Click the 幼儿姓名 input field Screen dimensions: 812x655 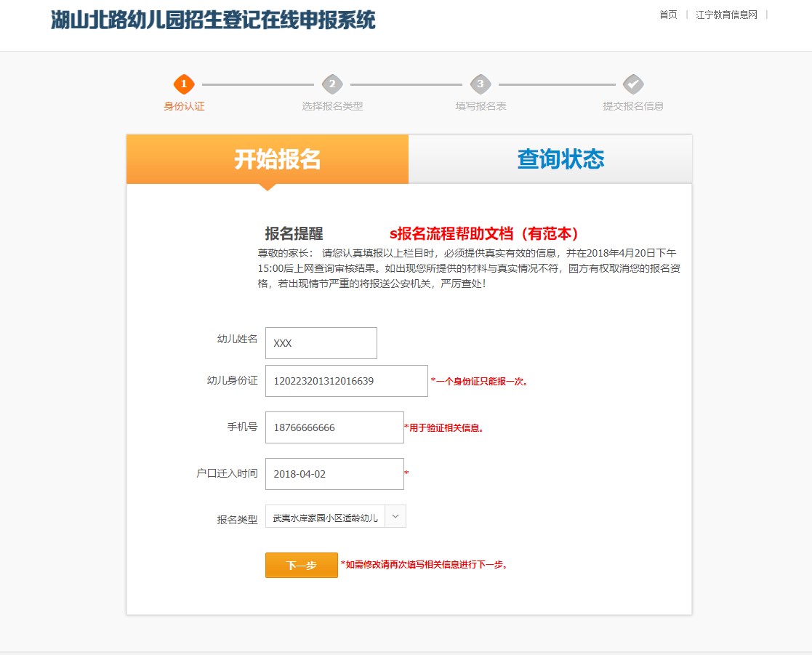321,343
